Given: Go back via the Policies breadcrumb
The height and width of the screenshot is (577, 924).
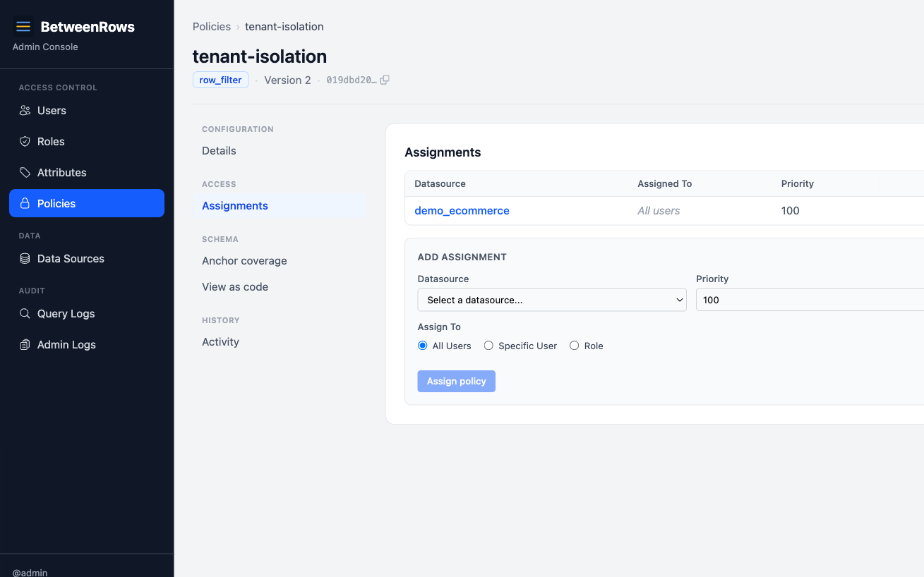Looking at the screenshot, I should point(212,27).
